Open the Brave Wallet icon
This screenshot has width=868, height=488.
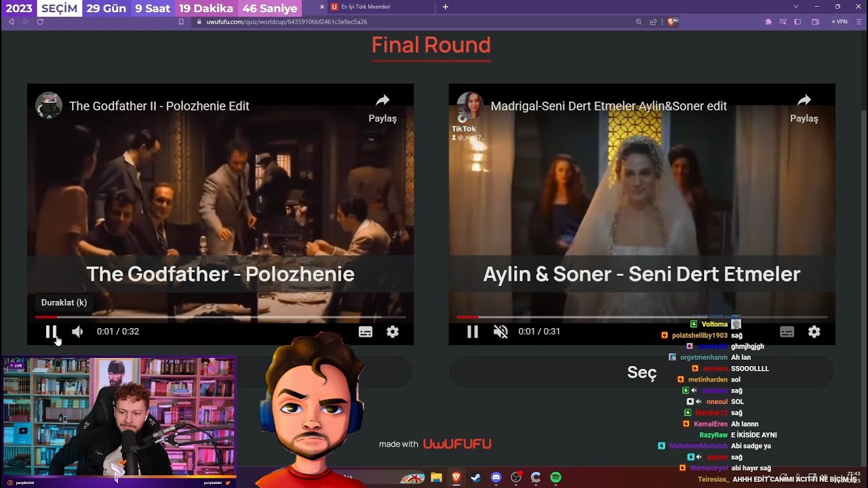click(x=816, y=22)
